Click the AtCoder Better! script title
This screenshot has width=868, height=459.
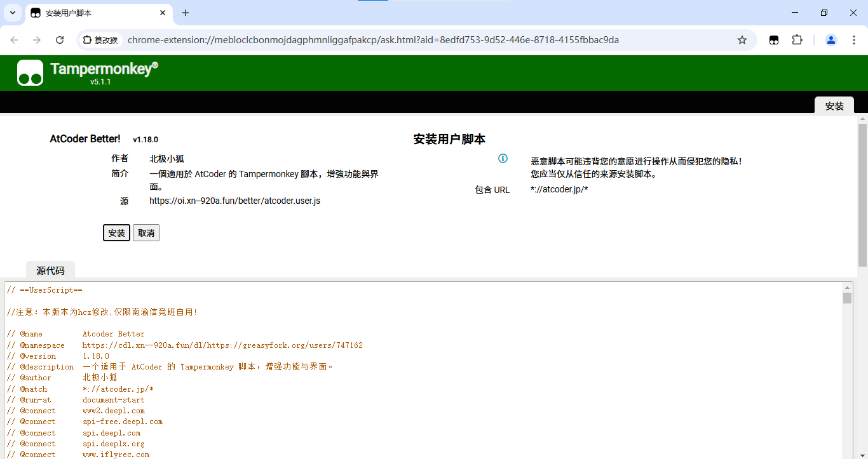click(x=85, y=138)
